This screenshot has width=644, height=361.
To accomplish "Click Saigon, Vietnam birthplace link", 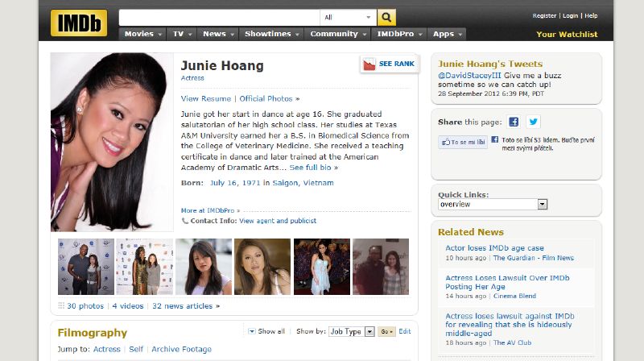I will (x=303, y=183).
